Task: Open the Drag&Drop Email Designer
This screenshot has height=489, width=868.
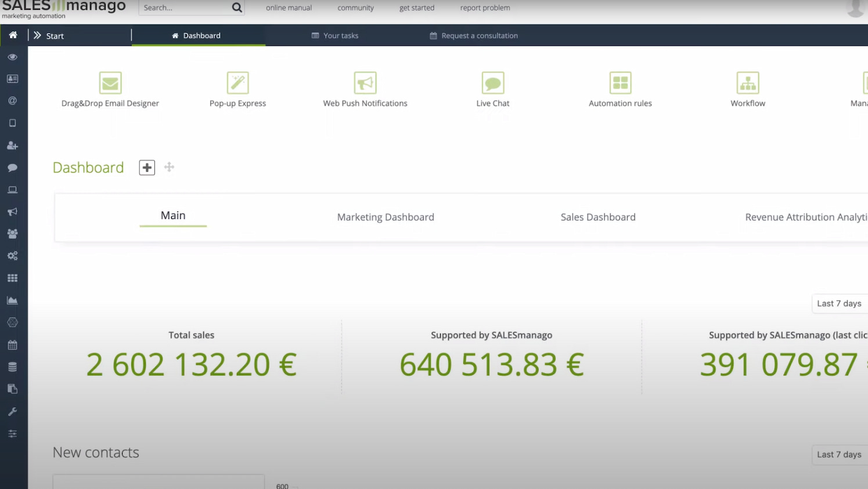Action: coord(110,88)
